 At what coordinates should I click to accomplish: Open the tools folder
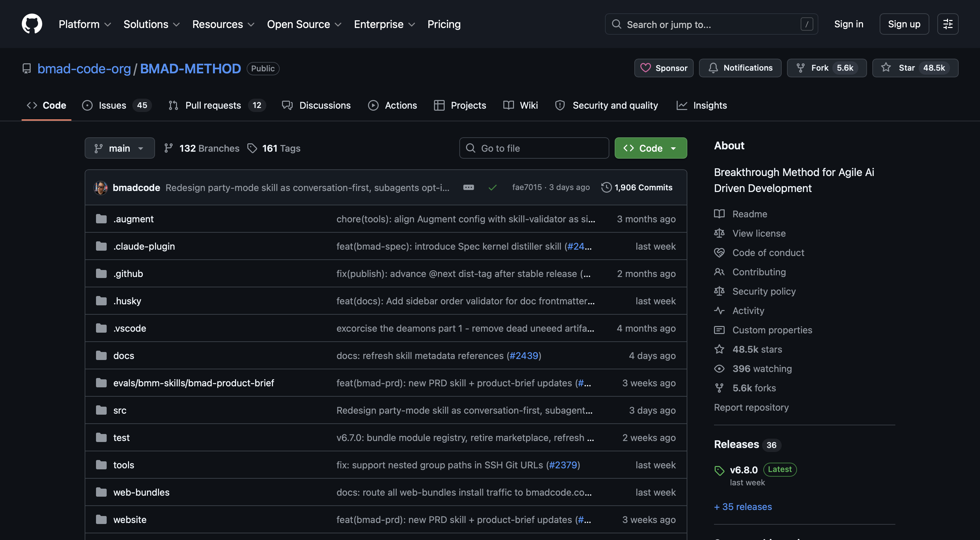click(x=124, y=465)
